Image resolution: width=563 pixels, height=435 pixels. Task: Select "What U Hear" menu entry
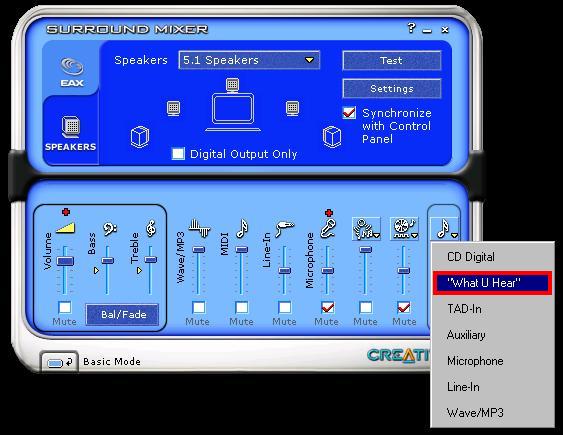492,283
